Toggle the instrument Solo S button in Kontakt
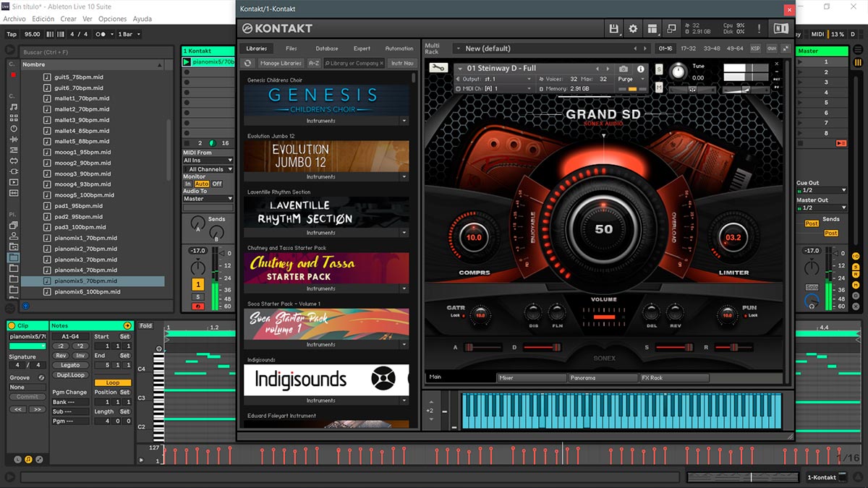This screenshot has height=488, width=868. coord(659,69)
